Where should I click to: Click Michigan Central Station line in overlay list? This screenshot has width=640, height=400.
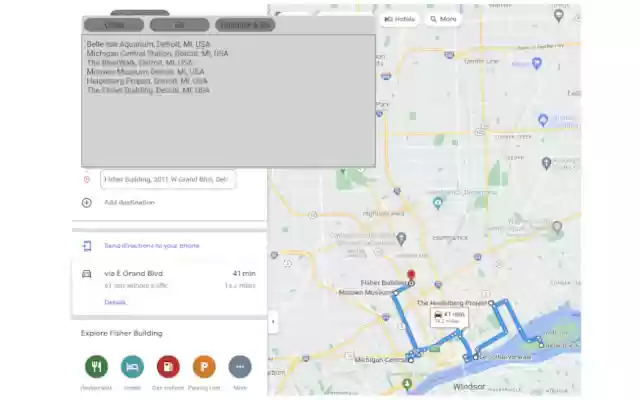[158, 53]
